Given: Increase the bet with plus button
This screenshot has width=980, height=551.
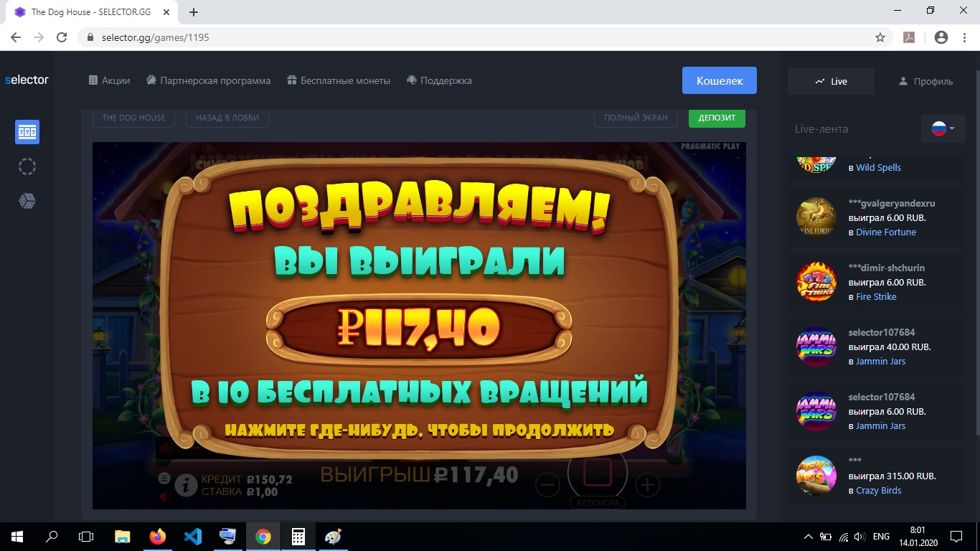Looking at the screenshot, I should (647, 485).
